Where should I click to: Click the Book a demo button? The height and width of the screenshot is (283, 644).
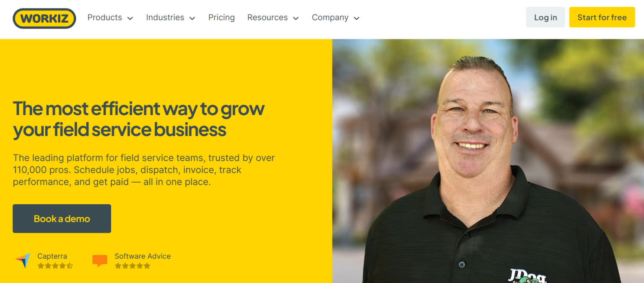tap(62, 219)
